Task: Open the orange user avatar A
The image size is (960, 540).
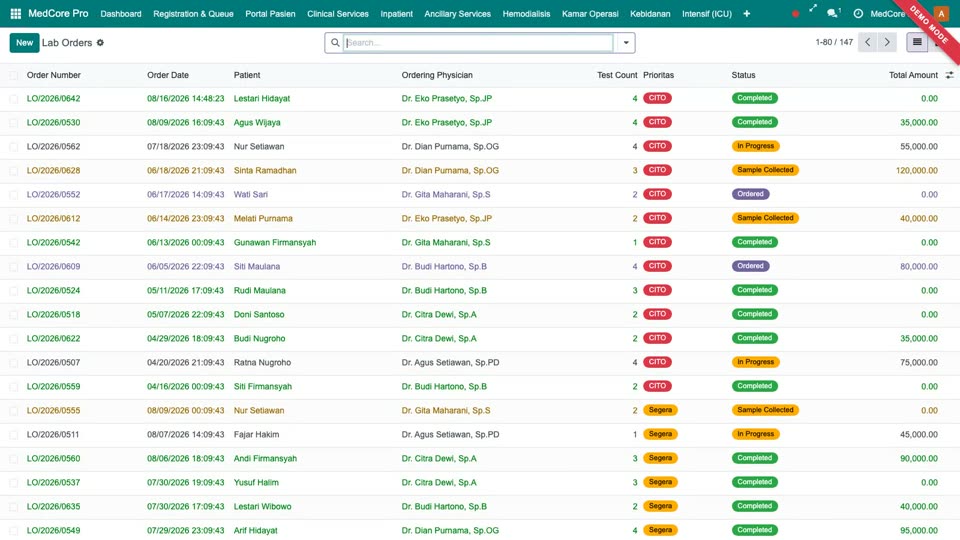Action: tap(941, 13)
